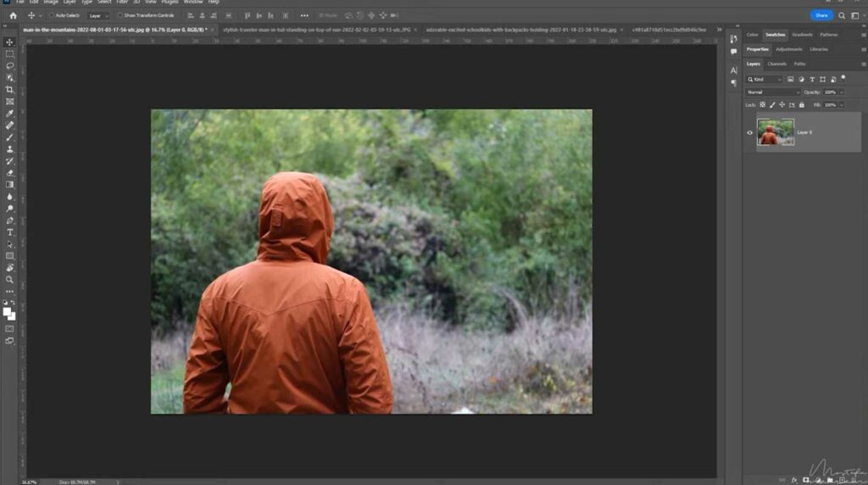Image resolution: width=868 pixels, height=485 pixels.
Task: Open the History panel icon
Action: click(733, 39)
